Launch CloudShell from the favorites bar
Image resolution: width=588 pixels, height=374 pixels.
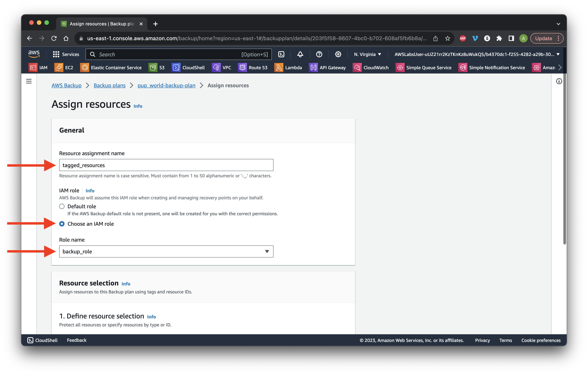click(188, 68)
